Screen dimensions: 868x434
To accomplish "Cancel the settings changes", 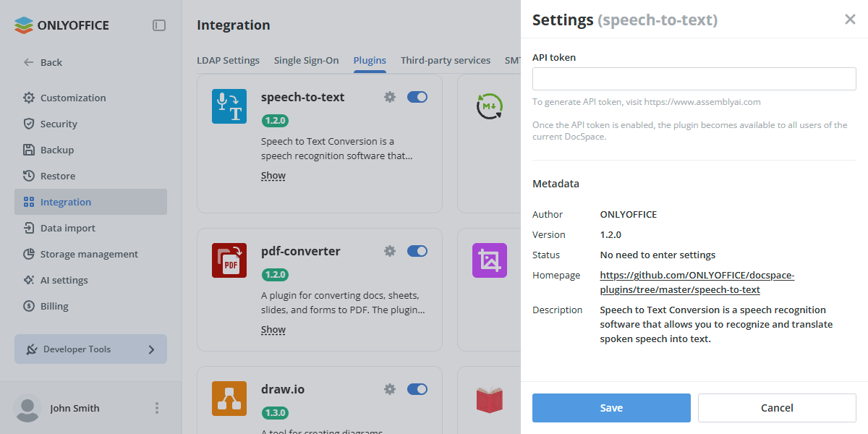I will point(777,408).
